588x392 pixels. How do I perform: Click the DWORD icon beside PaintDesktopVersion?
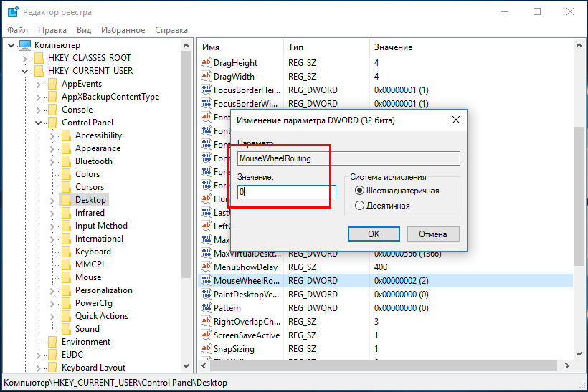point(207,295)
